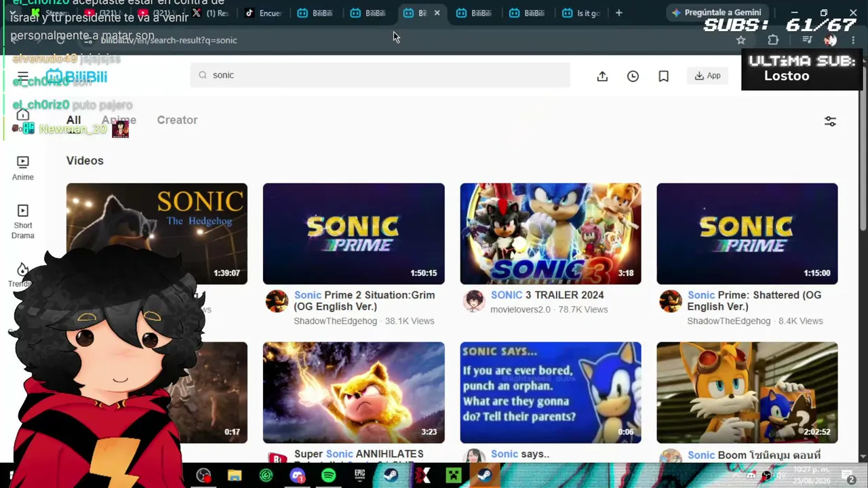Open the browser media controls icon
Screen dimensions: 868x488
807,40
